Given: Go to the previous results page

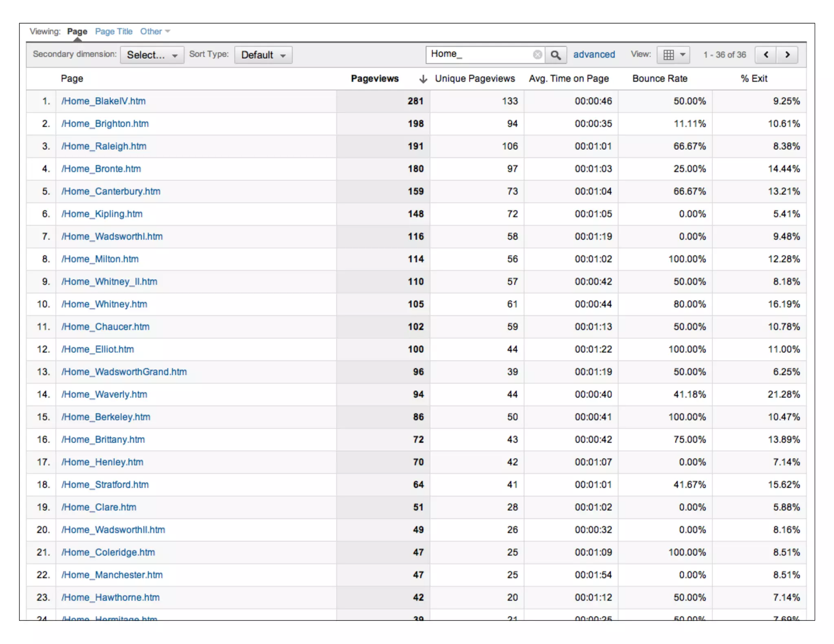Looking at the screenshot, I should pos(766,55).
